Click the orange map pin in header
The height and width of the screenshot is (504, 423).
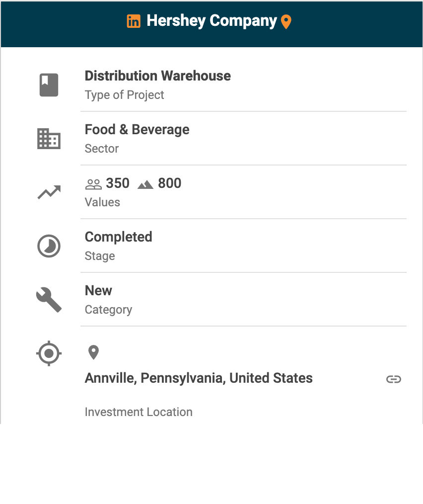pyautogui.click(x=286, y=22)
